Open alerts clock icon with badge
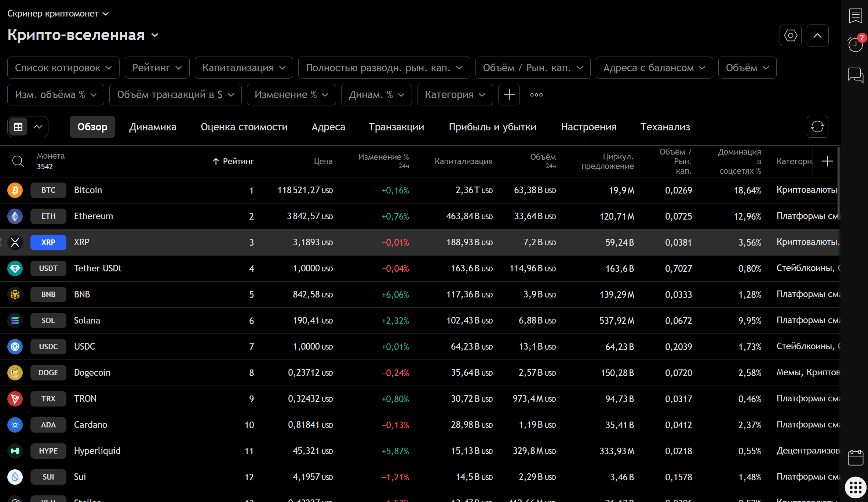This screenshot has width=868, height=502. tap(856, 44)
